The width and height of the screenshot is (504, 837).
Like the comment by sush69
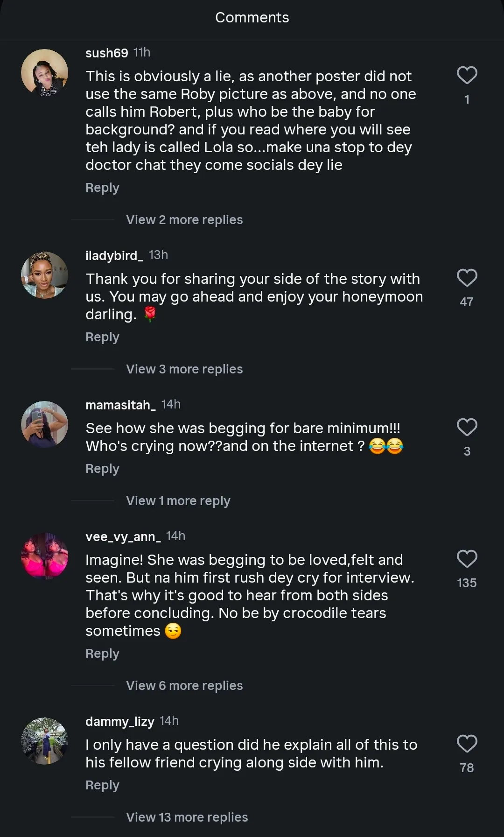tap(467, 76)
